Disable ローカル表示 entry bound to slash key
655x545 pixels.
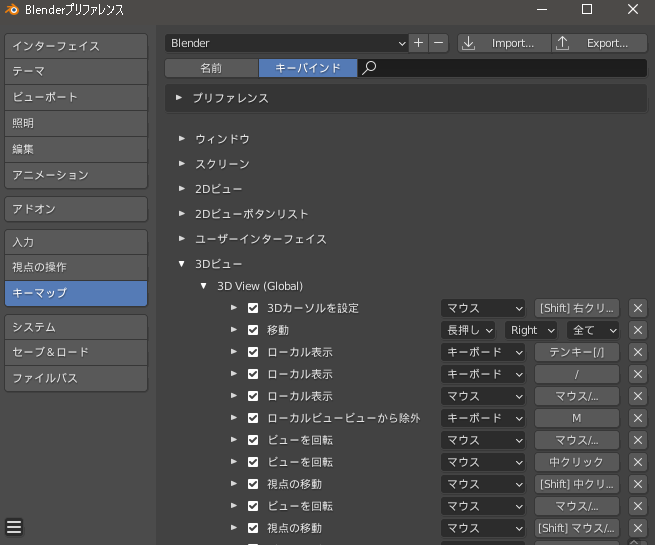pos(253,374)
